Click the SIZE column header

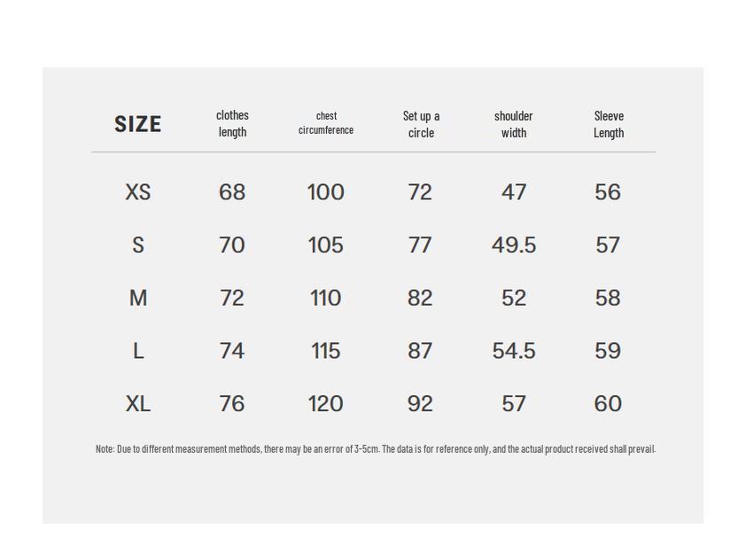[138, 124]
